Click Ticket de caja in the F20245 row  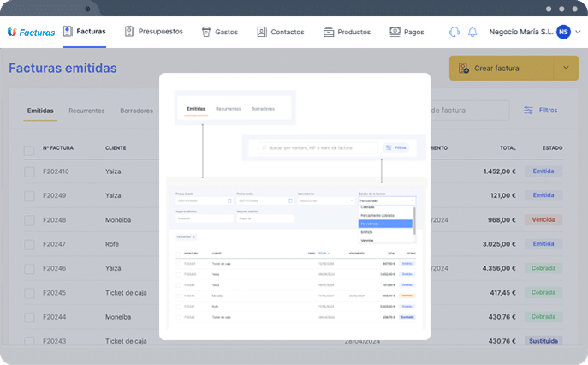tap(126, 293)
